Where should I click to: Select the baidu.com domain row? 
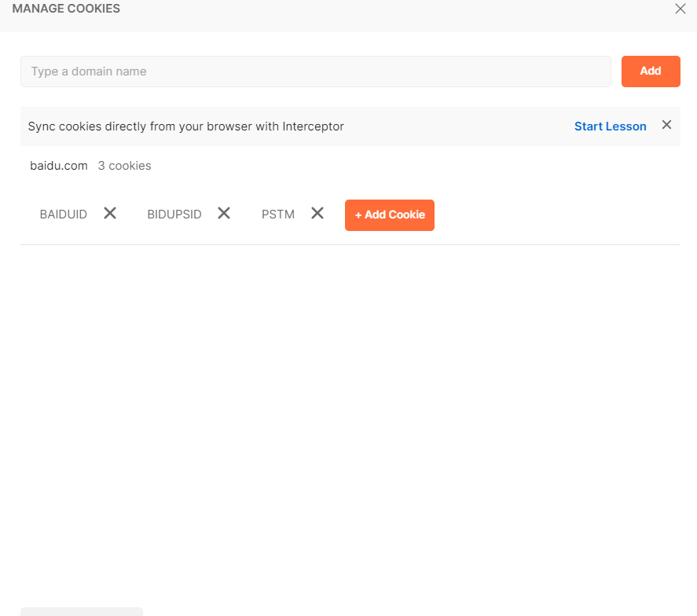tap(59, 166)
